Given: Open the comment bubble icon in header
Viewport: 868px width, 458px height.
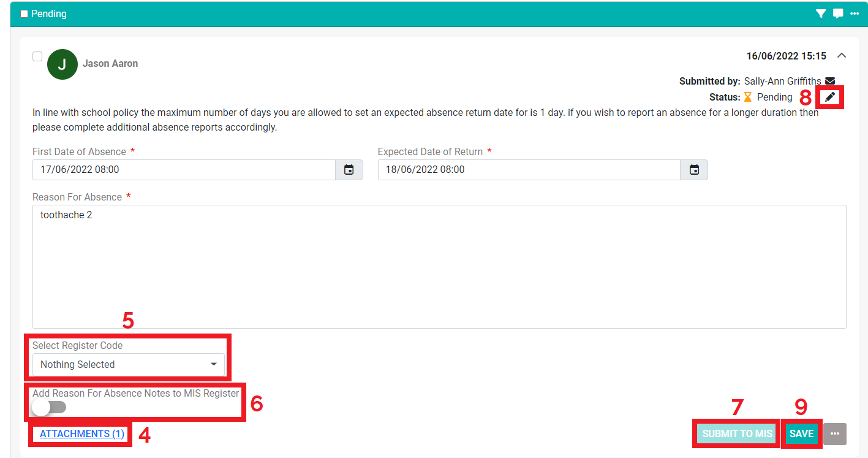Looking at the screenshot, I should tap(838, 13).
